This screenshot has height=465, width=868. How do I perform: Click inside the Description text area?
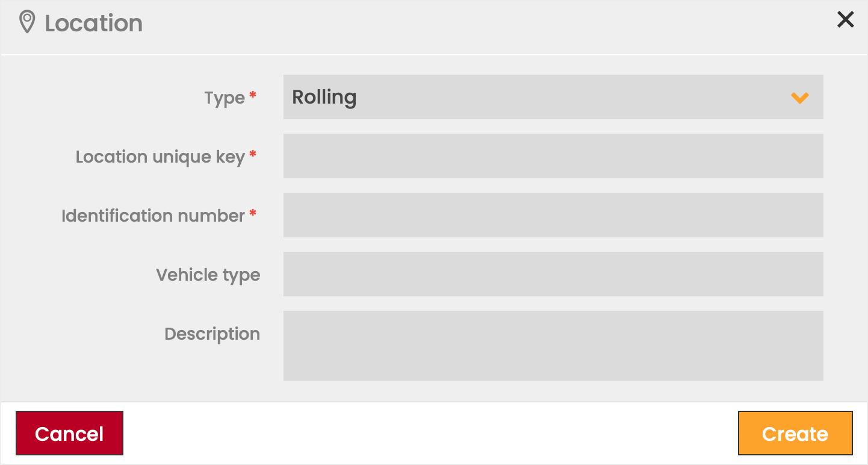click(553, 345)
